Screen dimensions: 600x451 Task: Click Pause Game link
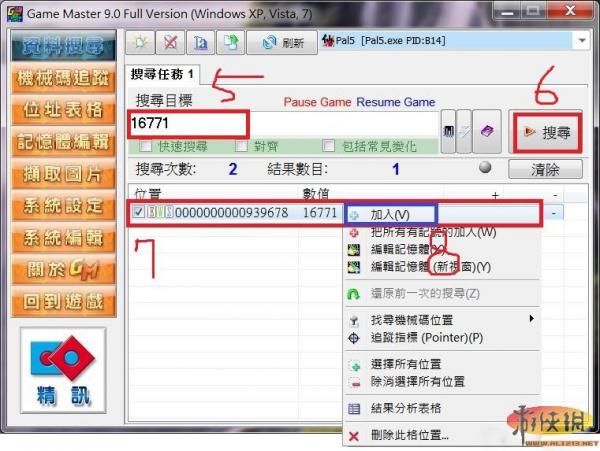coord(317,102)
